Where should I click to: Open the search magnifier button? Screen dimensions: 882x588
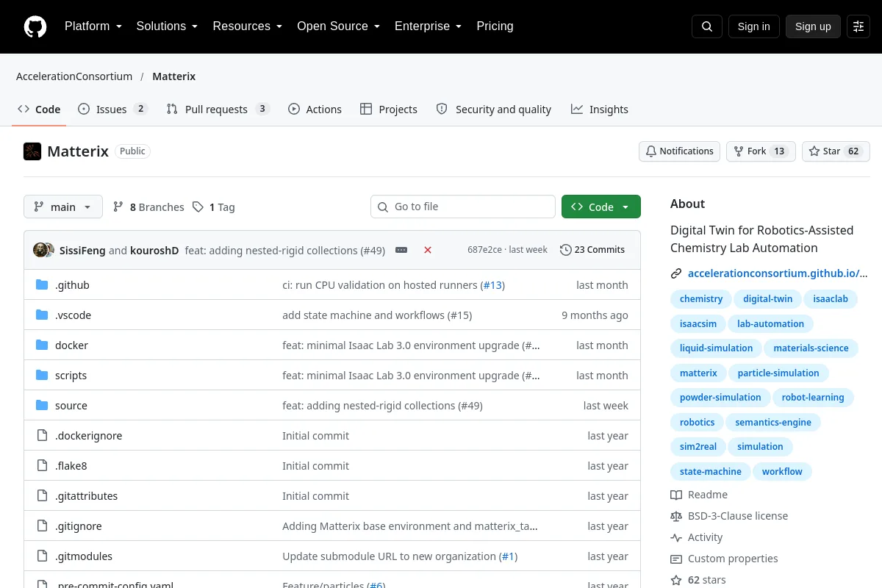pyautogui.click(x=707, y=26)
